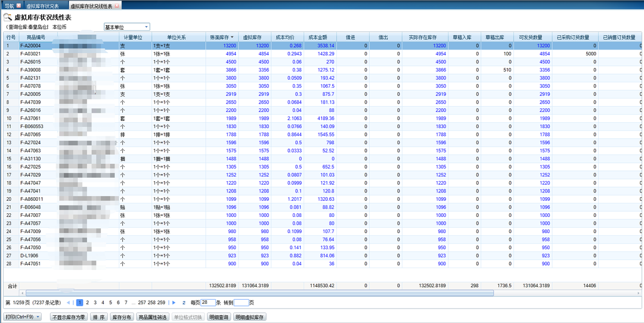Expand the 打印(Ctrl+F9) dropdown button

[x=38, y=317]
